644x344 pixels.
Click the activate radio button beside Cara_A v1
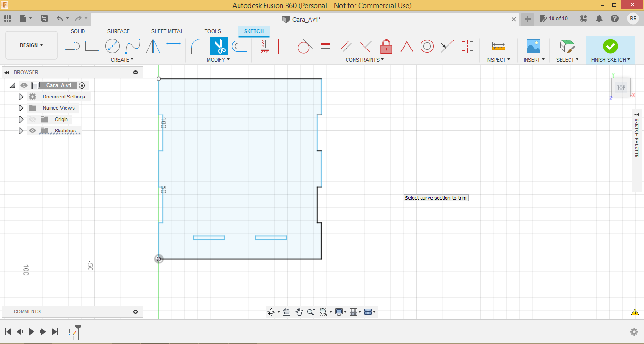point(82,85)
